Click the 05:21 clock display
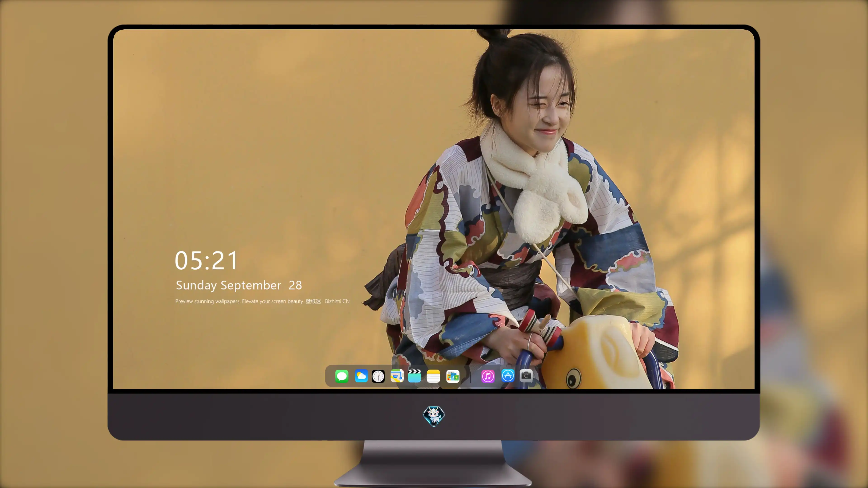 coord(206,260)
